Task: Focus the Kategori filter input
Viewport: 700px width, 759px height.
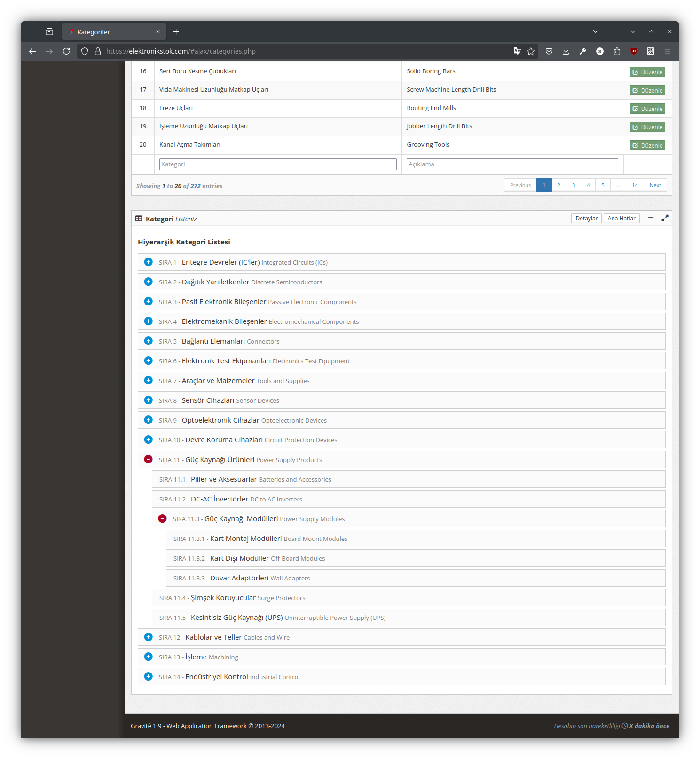Action: [x=278, y=164]
